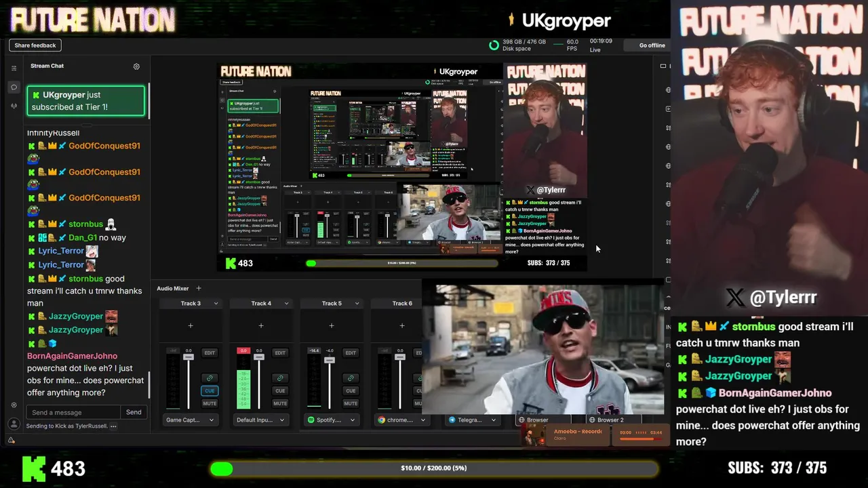Open the Default Inpu... source dropdown
Image resolution: width=868 pixels, height=488 pixels.
[x=261, y=420]
